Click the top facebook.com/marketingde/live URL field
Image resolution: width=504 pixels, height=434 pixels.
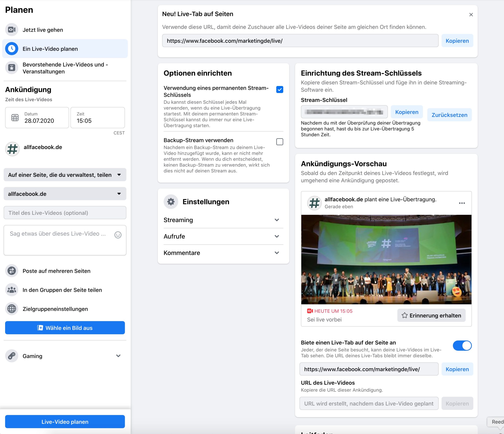[x=300, y=41]
